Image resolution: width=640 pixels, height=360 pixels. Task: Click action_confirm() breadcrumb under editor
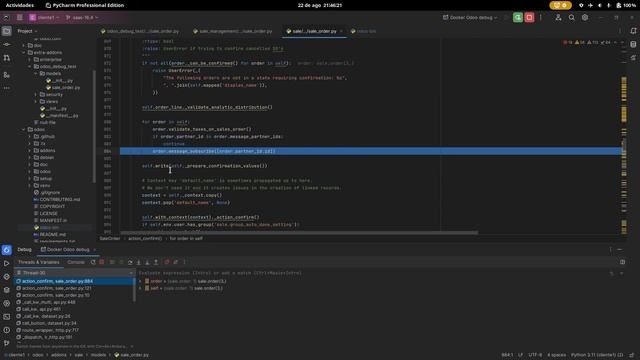click(x=145, y=238)
